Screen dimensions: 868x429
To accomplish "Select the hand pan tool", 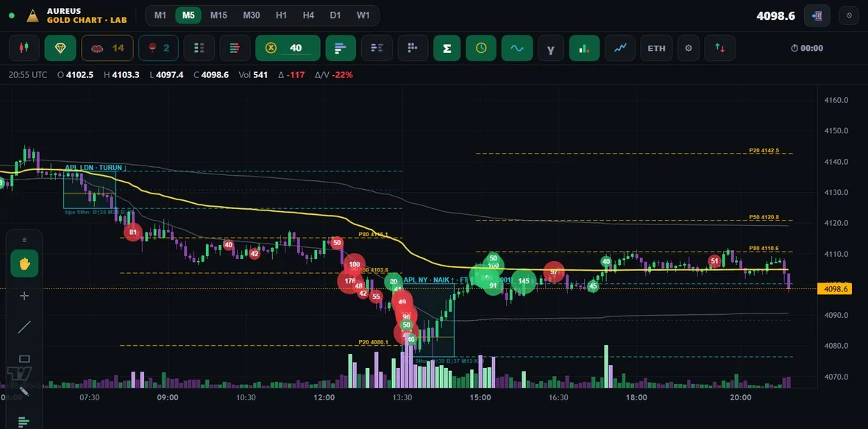I will (24, 263).
